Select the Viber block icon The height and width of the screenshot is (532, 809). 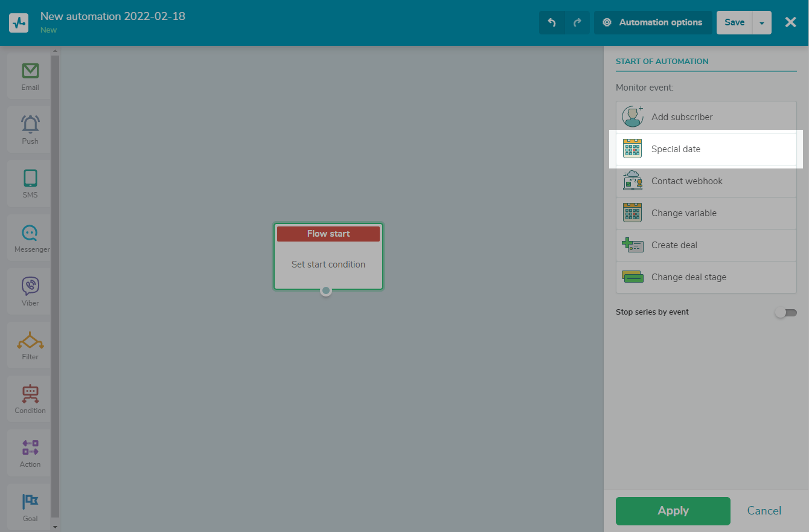[x=30, y=286]
